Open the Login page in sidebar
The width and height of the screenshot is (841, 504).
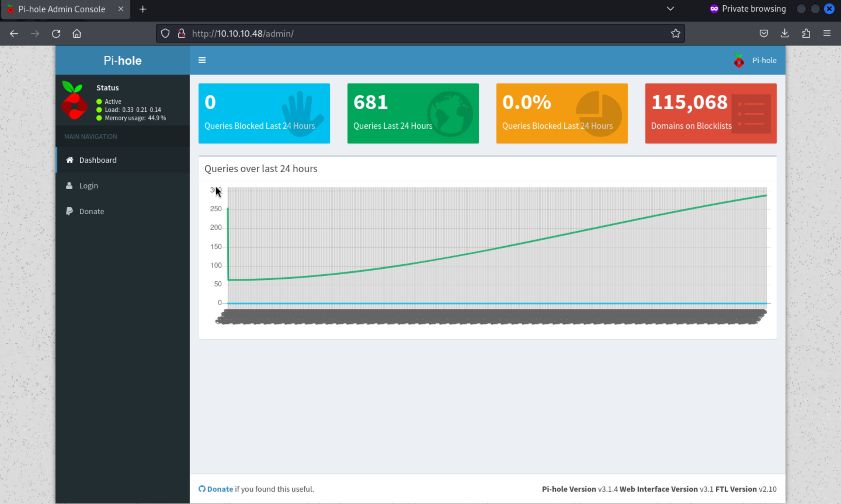88,186
